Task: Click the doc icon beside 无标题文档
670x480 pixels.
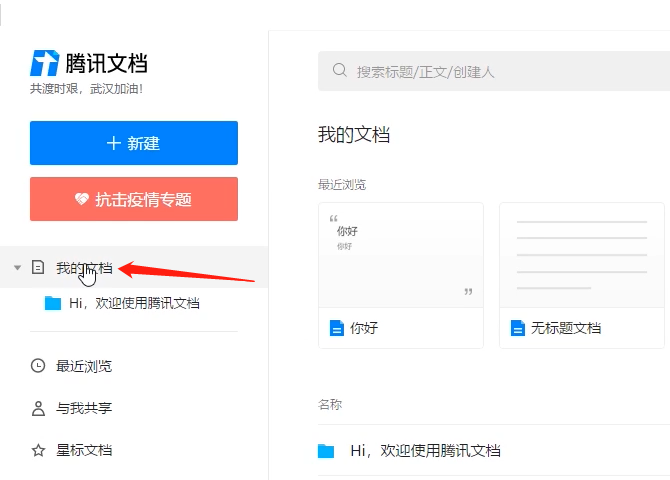Action: pos(518,328)
